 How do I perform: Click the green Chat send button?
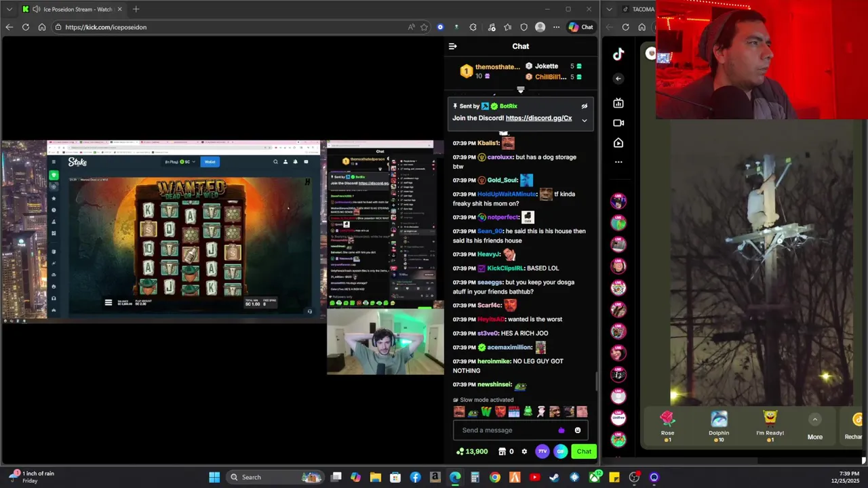[584, 451]
